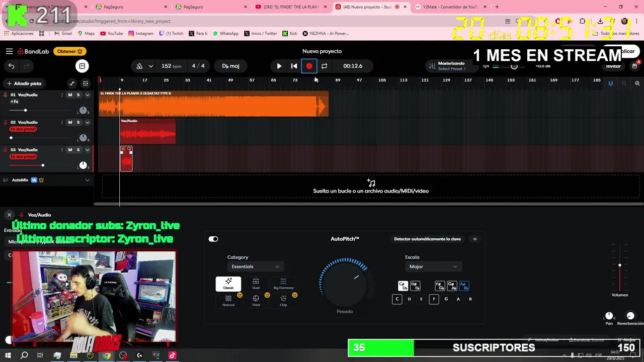Select the Classic AutoPitch effect
Screen dimensions: 644x362
[x=228, y=284]
